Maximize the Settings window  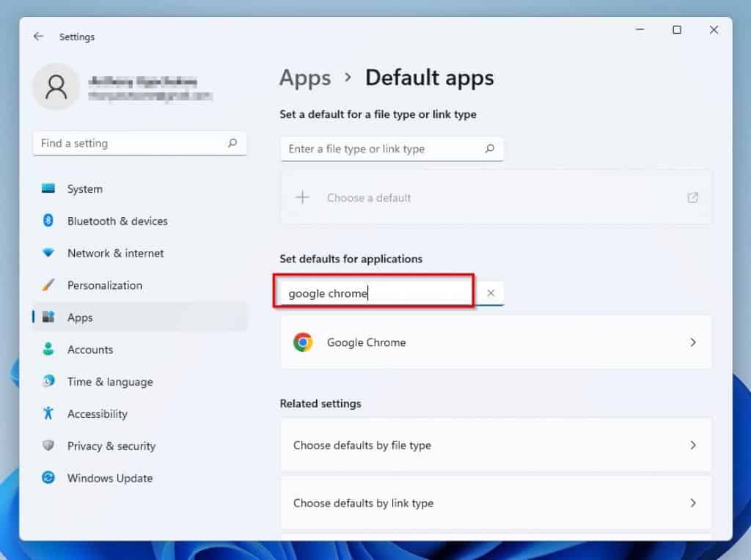[677, 29]
